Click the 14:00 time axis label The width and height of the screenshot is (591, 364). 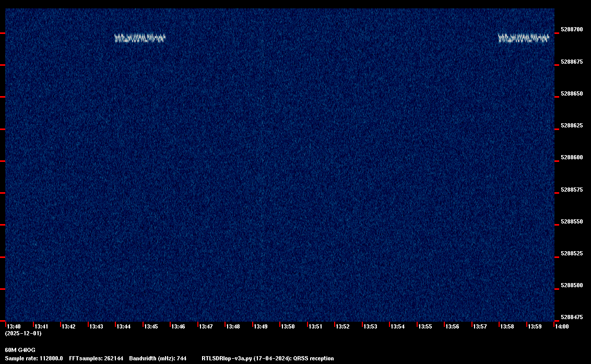pyautogui.click(x=562, y=326)
